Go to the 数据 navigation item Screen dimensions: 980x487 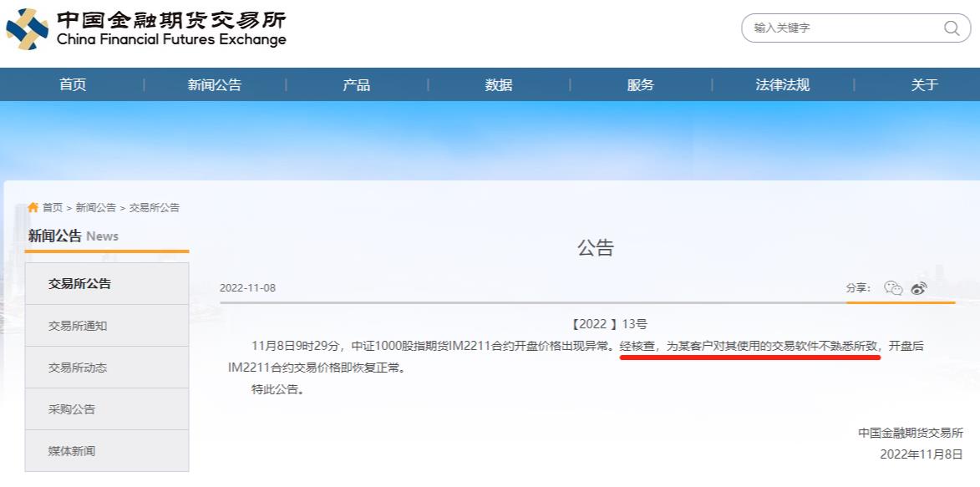pos(499,84)
